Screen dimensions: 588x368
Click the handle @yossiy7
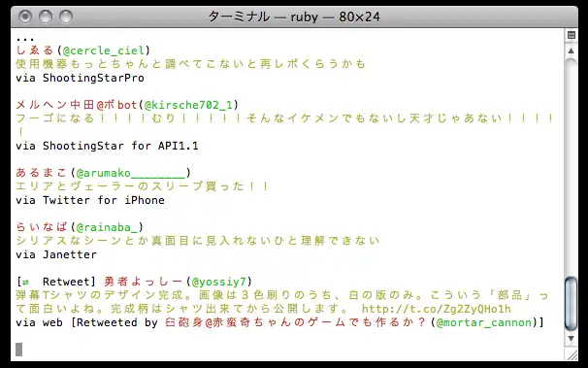point(219,282)
